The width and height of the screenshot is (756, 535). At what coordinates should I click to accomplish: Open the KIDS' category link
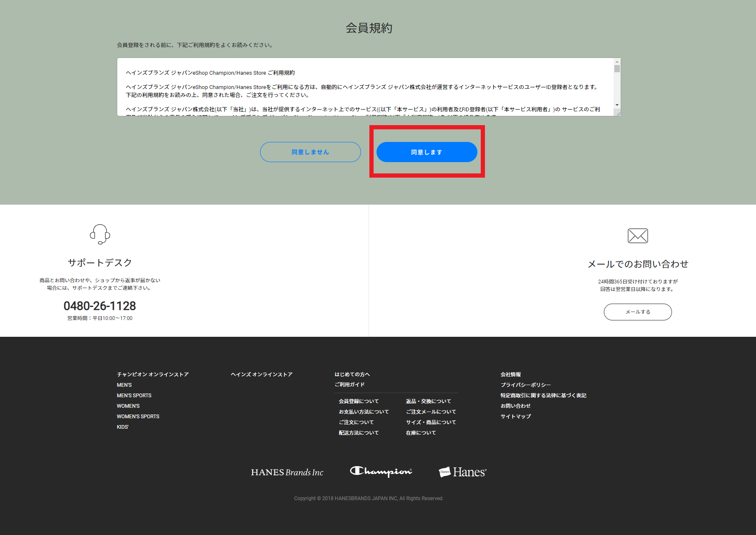pos(123,427)
